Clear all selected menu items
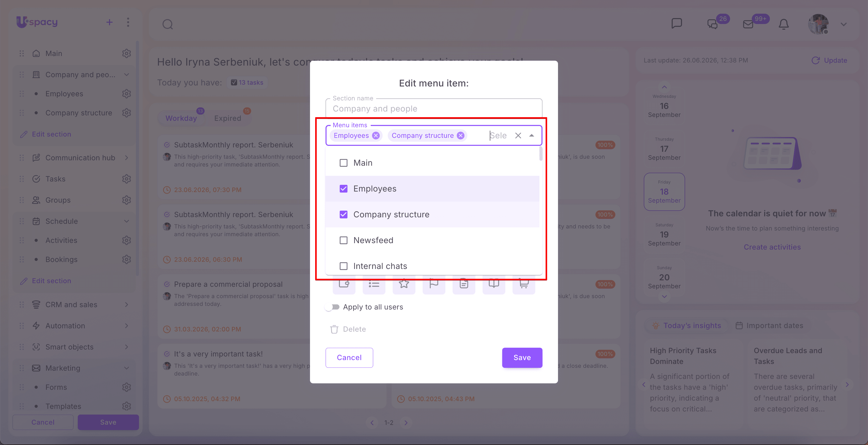 tap(518, 135)
